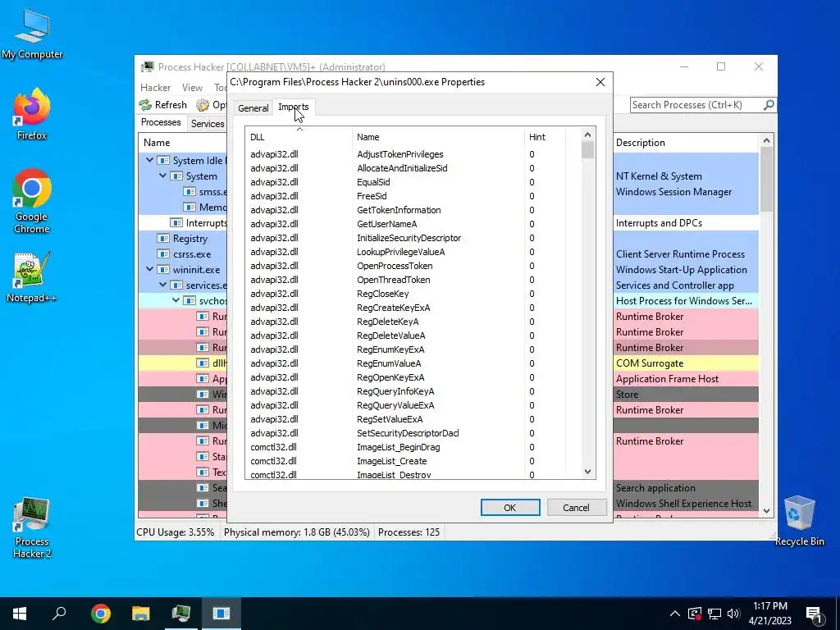Collapse the services.exe tree node

tap(163, 285)
